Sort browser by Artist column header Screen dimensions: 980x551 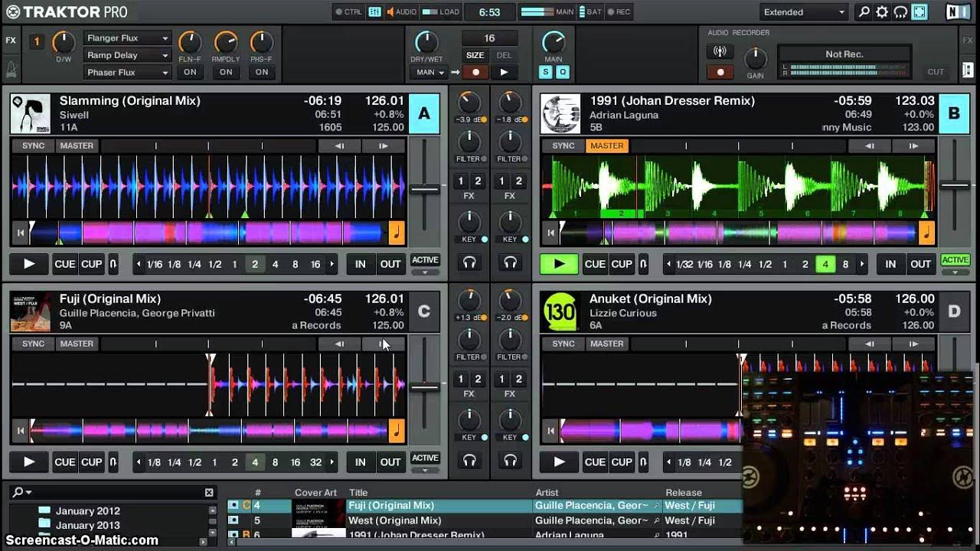coord(547,492)
